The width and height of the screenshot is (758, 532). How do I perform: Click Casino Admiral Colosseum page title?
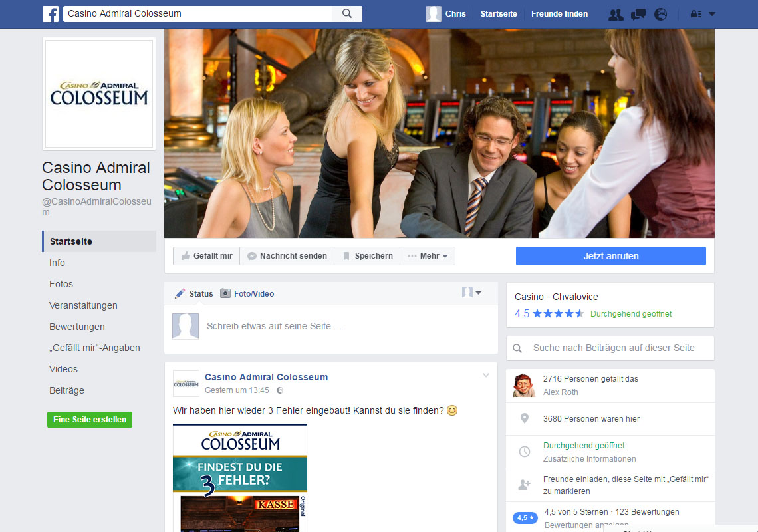(x=96, y=176)
